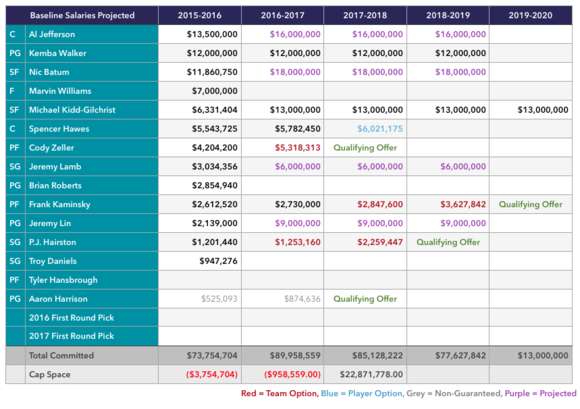The height and width of the screenshot is (409, 580).
Task: Select Marvin Williams' $7,000,000 salary
Action: (215, 91)
